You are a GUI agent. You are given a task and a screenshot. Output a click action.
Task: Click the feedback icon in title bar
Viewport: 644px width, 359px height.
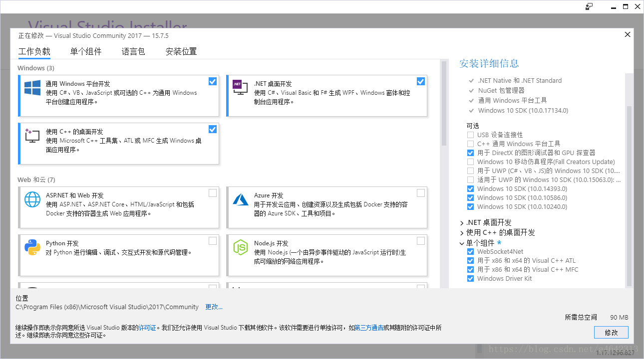(589, 6)
